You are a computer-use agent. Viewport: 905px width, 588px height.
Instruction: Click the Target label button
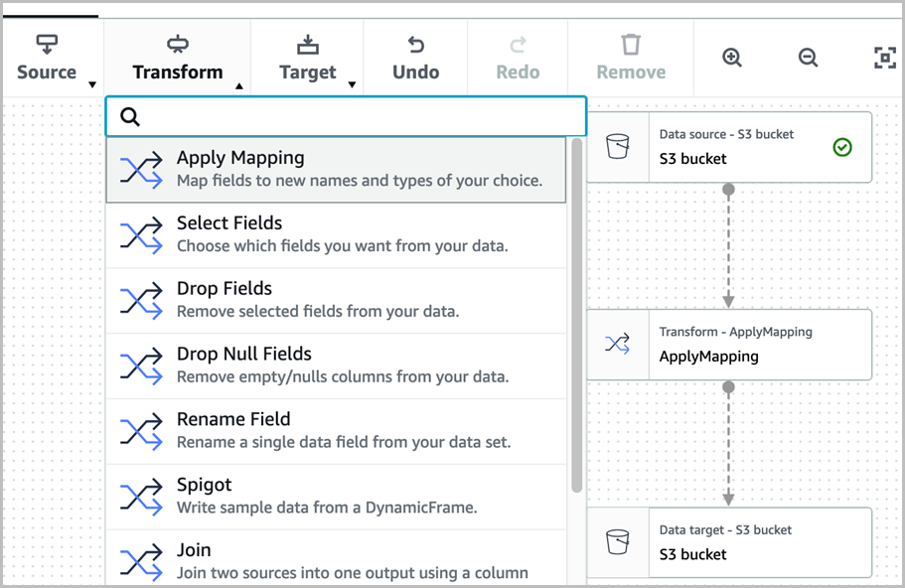(x=308, y=73)
